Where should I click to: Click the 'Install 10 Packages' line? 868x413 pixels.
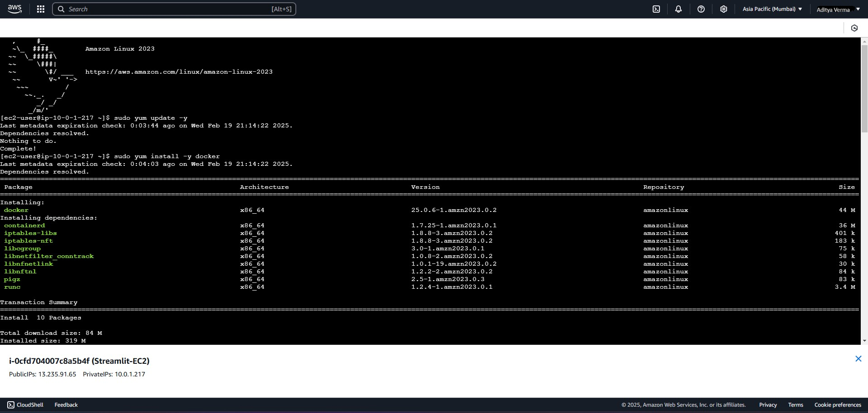point(41,318)
